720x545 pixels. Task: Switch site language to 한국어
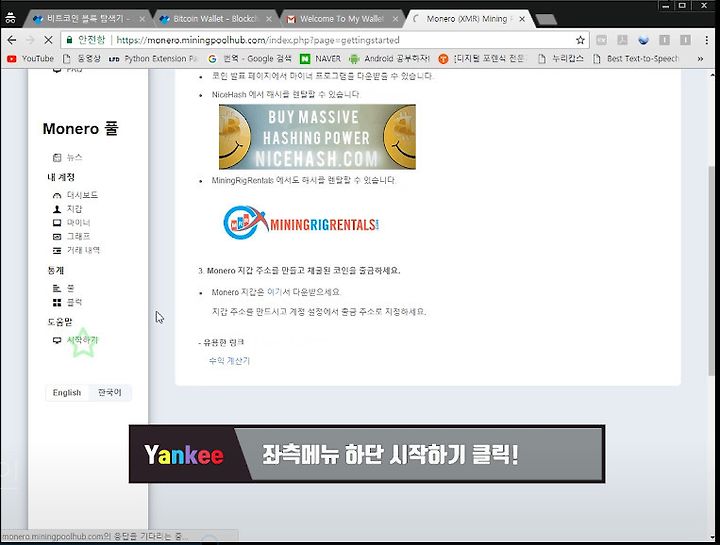click(x=110, y=393)
